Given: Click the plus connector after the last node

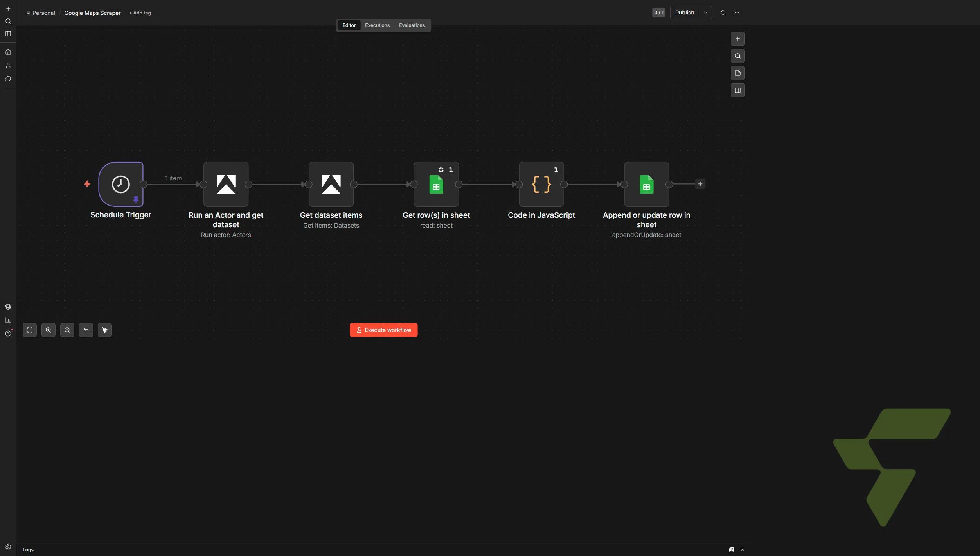Looking at the screenshot, I should [x=700, y=184].
